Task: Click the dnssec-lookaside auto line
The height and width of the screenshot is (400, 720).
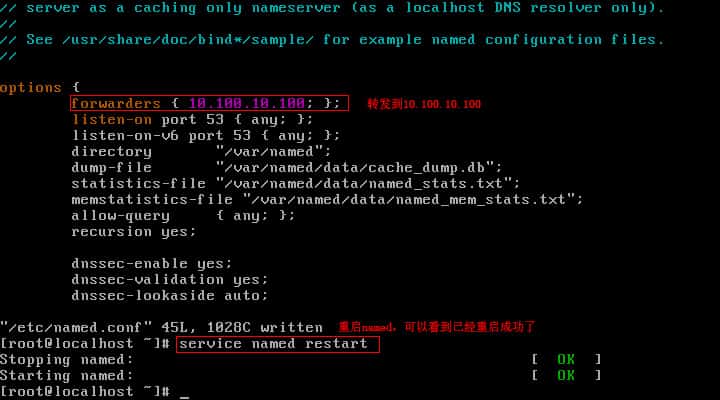Action: coord(169,295)
